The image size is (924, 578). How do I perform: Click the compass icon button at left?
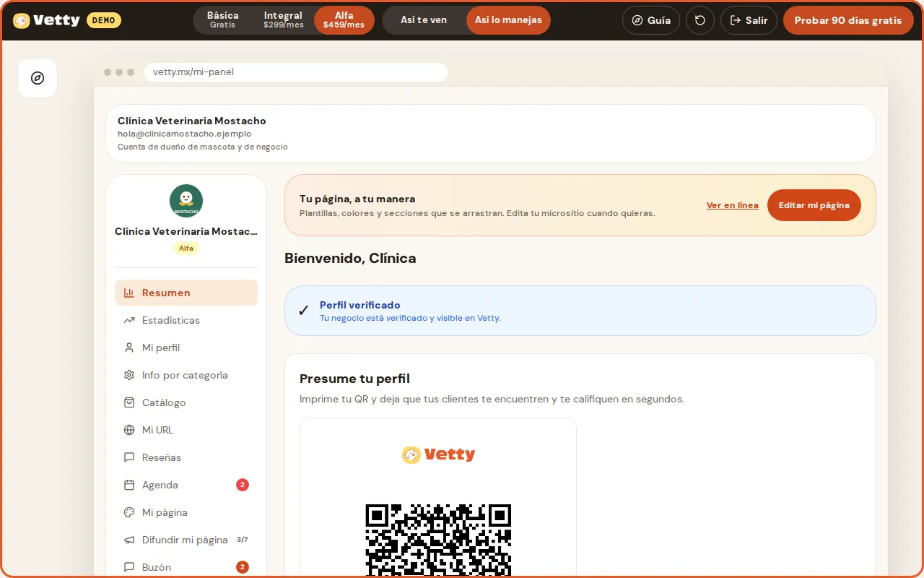38,78
